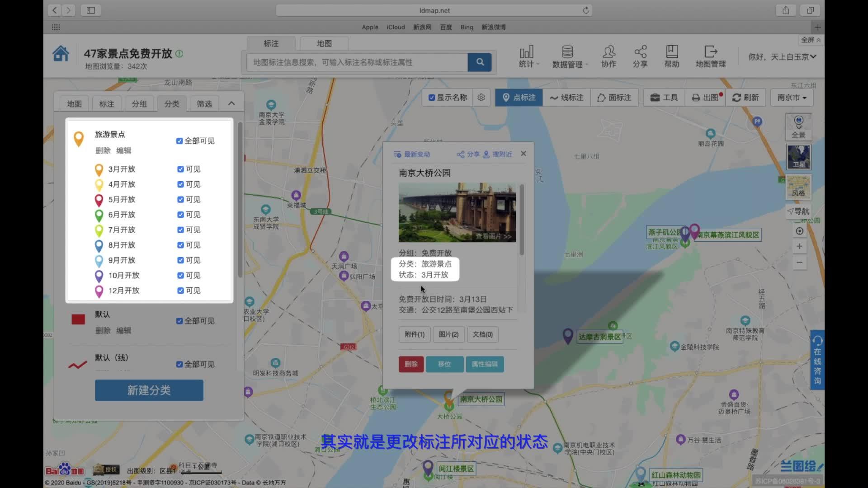The height and width of the screenshot is (488, 868).
Task: Click the 新建分类 button
Action: tap(149, 390)
